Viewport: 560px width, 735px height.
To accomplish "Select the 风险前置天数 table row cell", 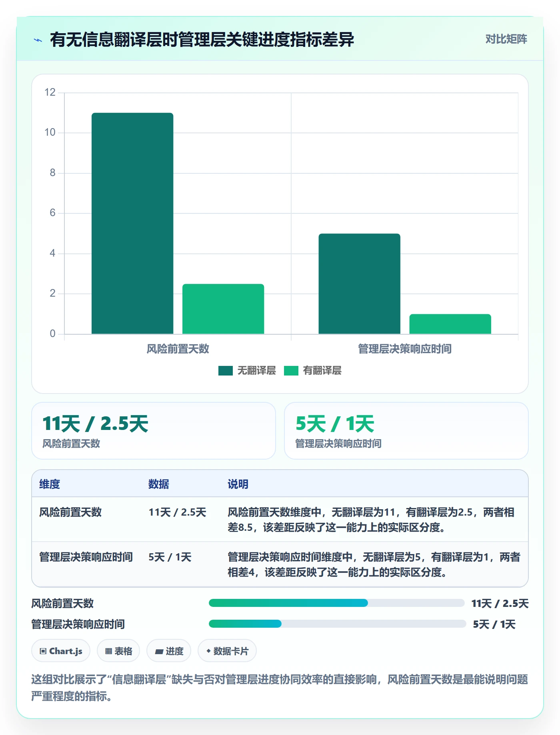I will click(x=70, y=512).
